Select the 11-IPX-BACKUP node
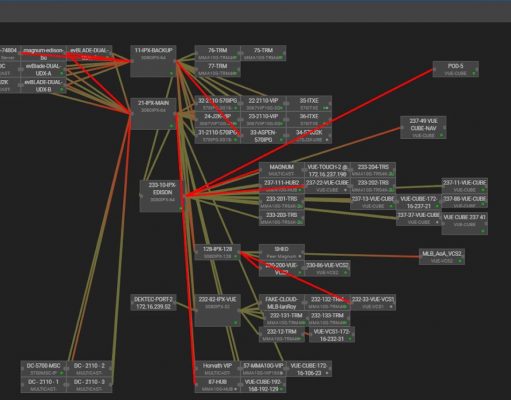Viewport: 511px width, 400px height. tap(153, 61)
